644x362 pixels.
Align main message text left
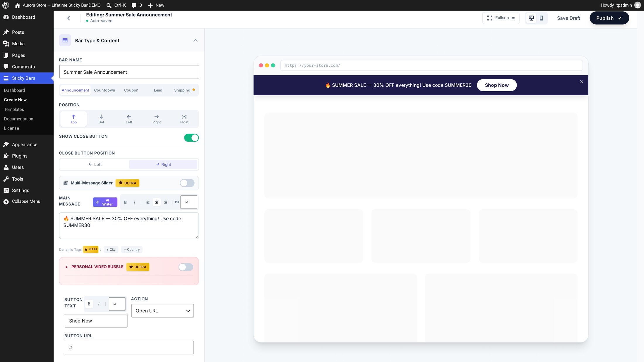click(x=148, y=202)
